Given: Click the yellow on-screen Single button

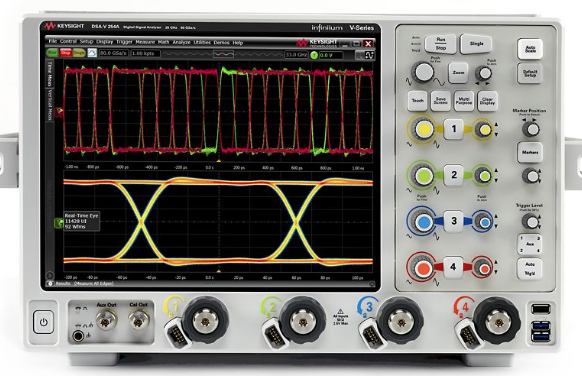Looking at the screenshot, I should [79, 53].
